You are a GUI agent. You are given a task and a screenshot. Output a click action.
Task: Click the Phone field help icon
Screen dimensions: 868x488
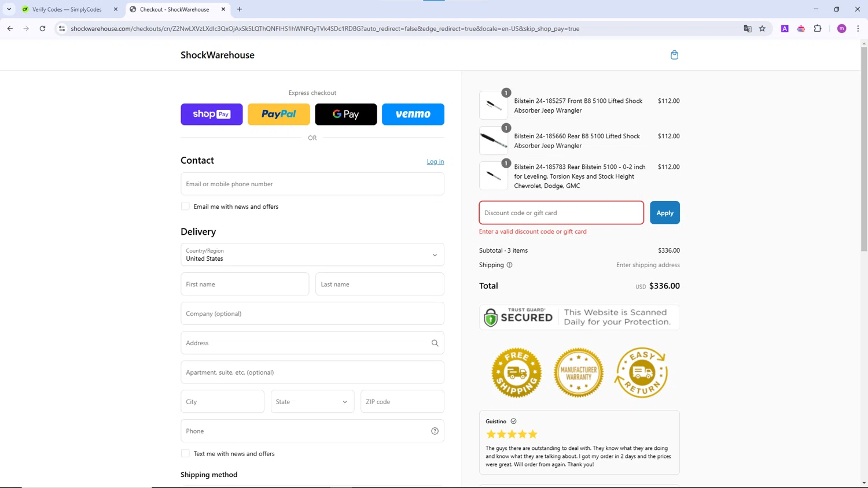point(435,431)
